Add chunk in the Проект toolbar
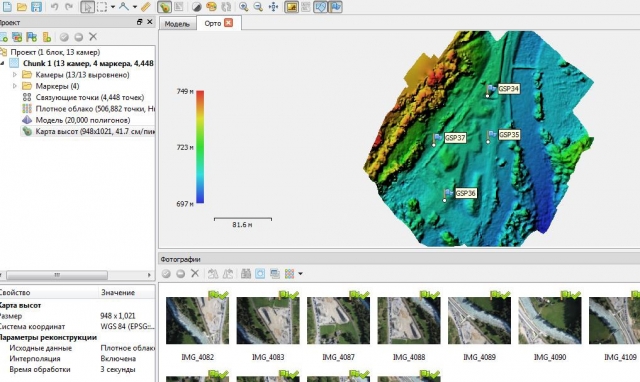Image resolution: width=640 pixels, height=382 pixels. pos(3,37)
